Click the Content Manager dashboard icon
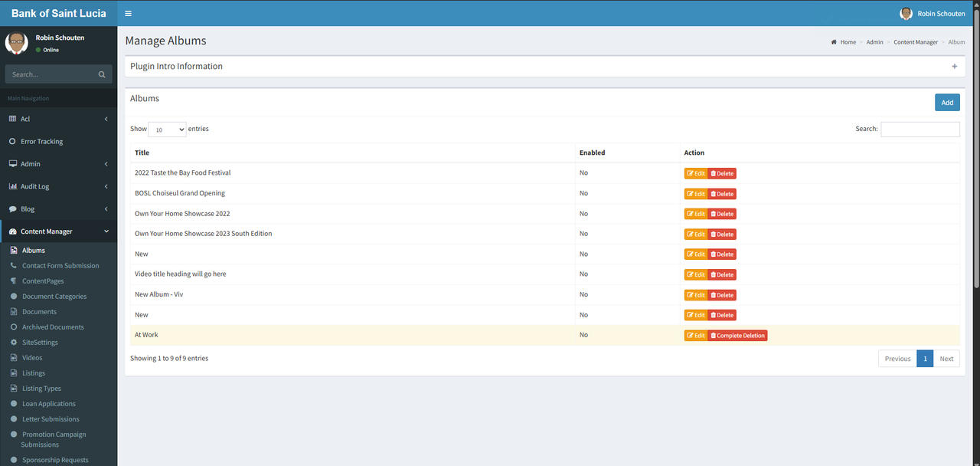The height and width of the screenshot is (466, 980). click(x=13, y=231)
